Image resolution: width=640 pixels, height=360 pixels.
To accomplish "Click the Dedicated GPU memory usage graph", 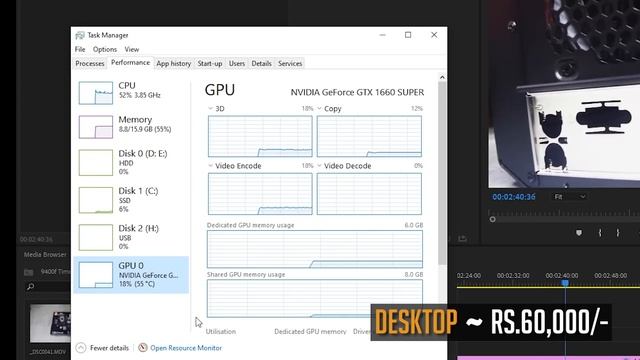I will pyautogui.click(x=315, y=249).
